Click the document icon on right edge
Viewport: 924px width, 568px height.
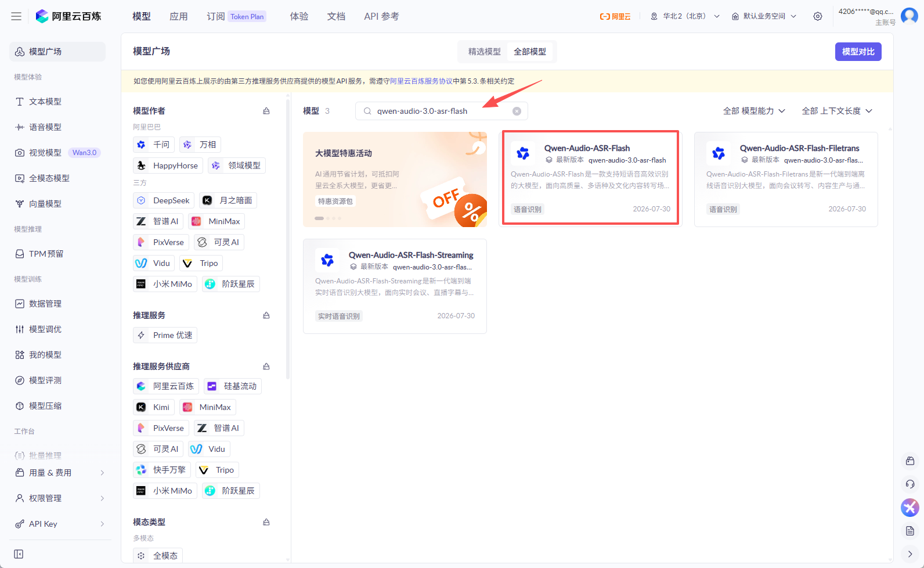pos(910,531)
